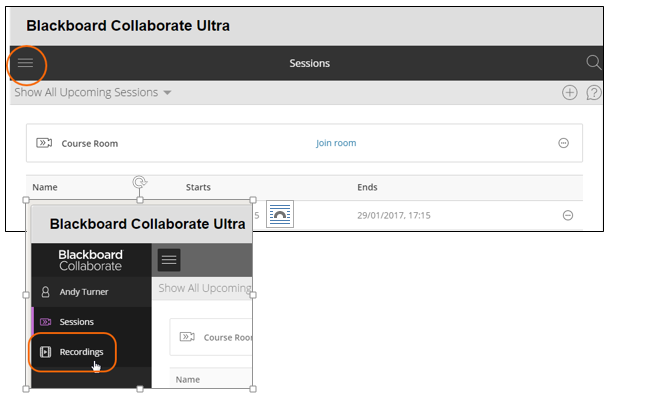Screen dimensions: 658x398
Task: Open the Show All Upcoming filter in inset
Action: click(204, 288)
